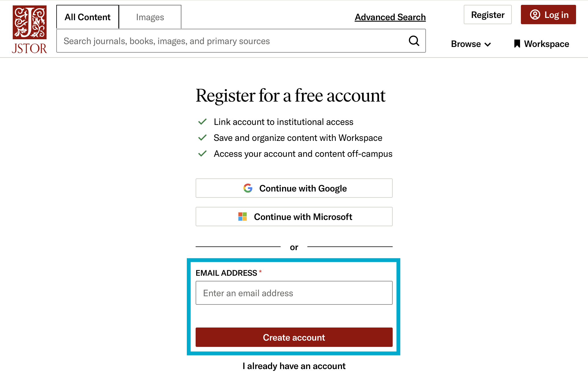Image resolution: width=588 pixels, height=385 pixels.
Task: Click Continue with Google
Action: pos(294,188)
